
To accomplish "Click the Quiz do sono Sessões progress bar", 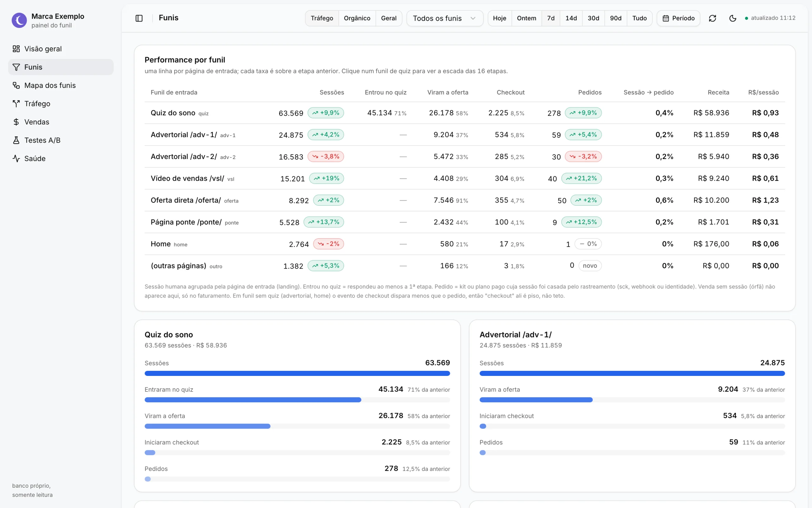I will (297, 373).
